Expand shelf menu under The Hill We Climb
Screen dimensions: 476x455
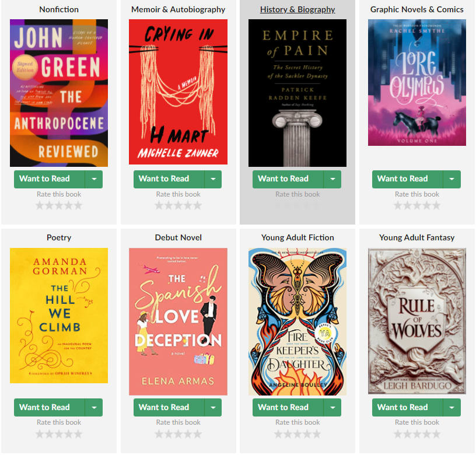(94, 407)
